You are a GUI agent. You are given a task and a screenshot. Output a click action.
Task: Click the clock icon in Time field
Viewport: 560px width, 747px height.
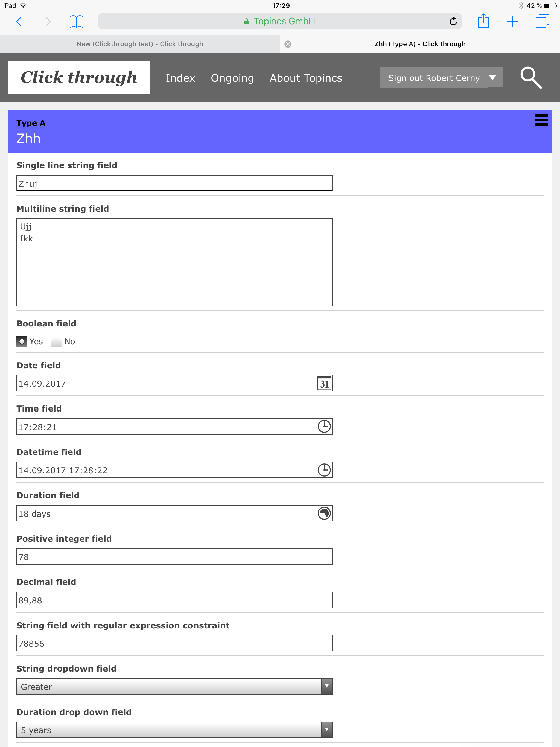click(x=324, y=427)
